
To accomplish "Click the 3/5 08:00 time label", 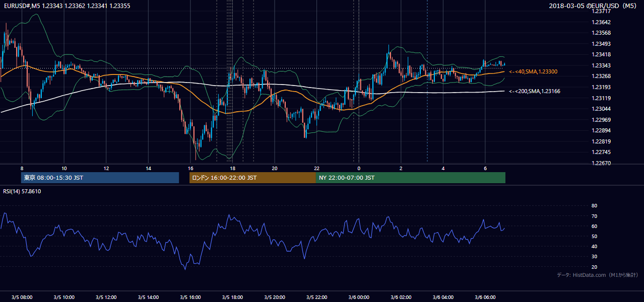I will pos(22,297).
